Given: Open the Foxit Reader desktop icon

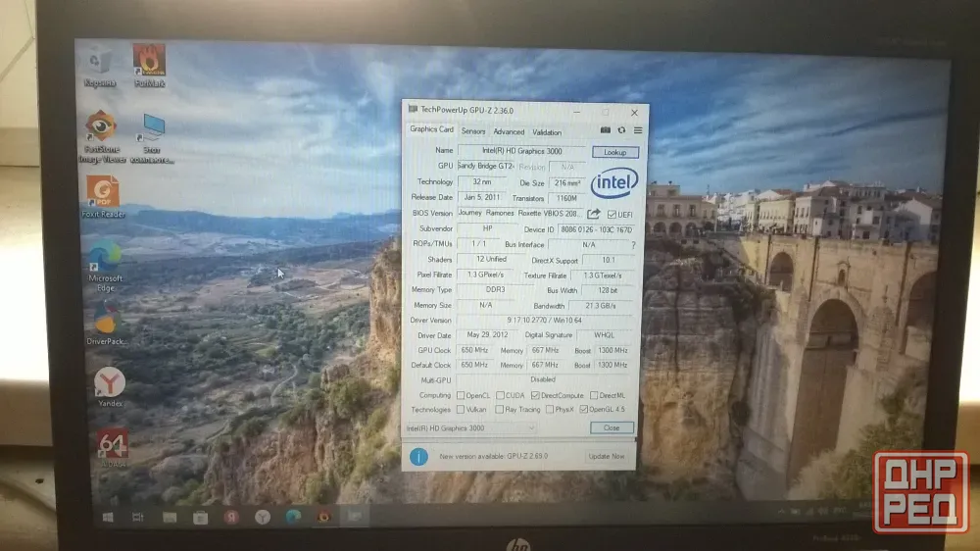Looking at the screenshot, I should pyautogui.click(x=103, y=196).
